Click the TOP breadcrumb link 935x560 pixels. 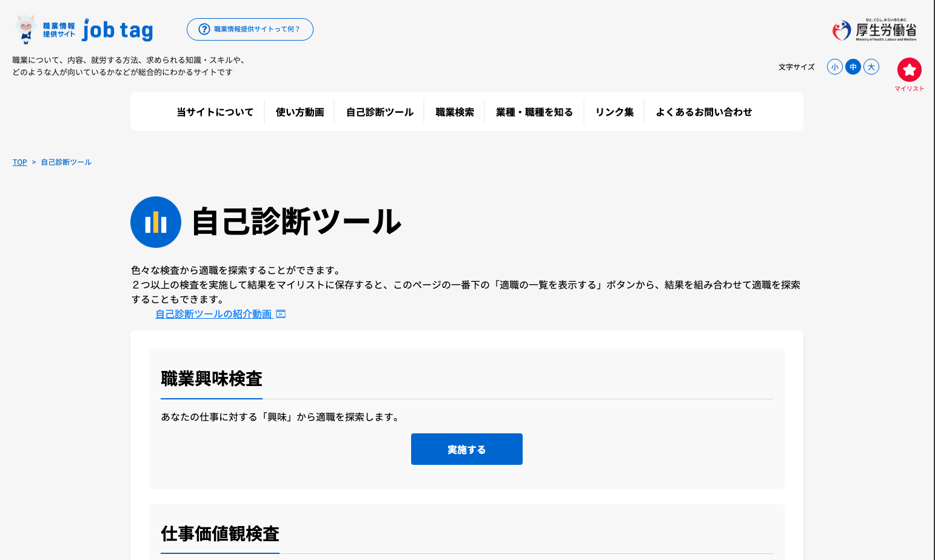pyautogui.click(x=20, y=162)
